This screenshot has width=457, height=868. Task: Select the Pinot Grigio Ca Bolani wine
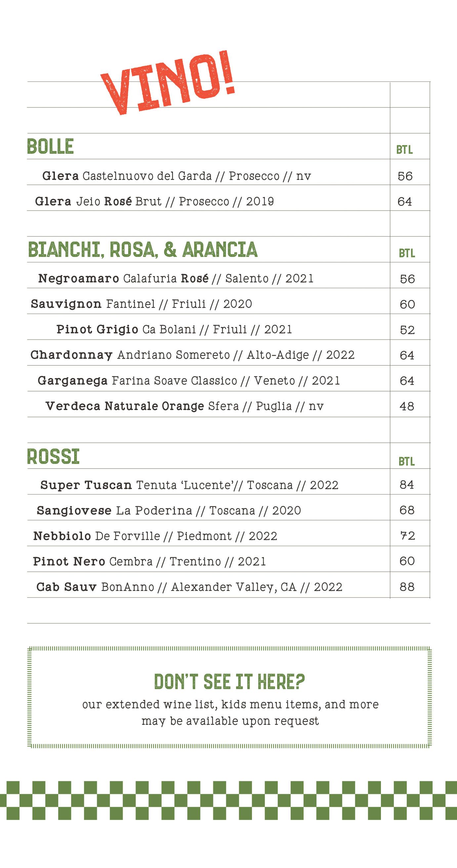point(174,330)
